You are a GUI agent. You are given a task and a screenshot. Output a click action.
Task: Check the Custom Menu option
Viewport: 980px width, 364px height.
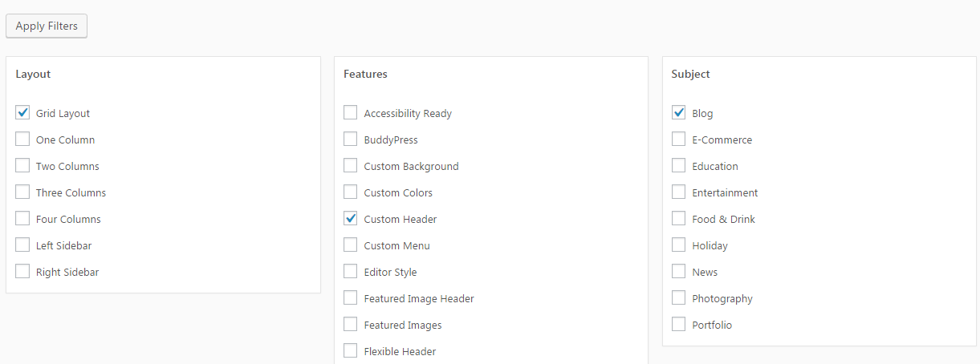tap(351, 245)
